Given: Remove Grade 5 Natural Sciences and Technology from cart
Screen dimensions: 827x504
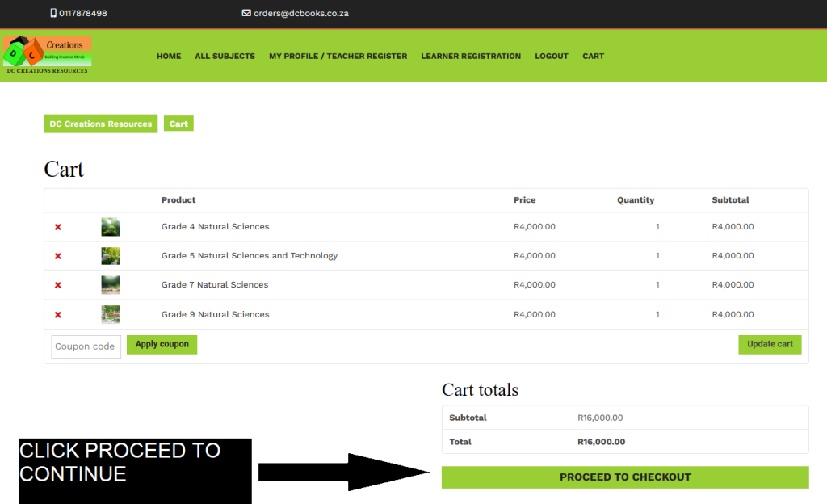Looking at the screenshot, I should (x=57, y=256).
